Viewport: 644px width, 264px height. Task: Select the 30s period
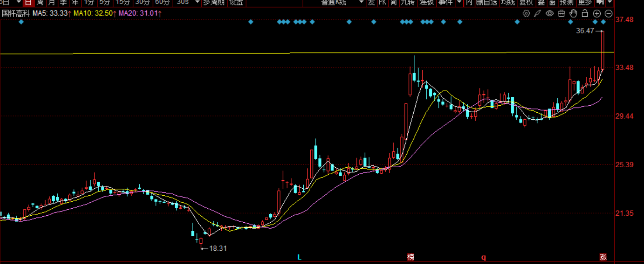tap(183, 2)
